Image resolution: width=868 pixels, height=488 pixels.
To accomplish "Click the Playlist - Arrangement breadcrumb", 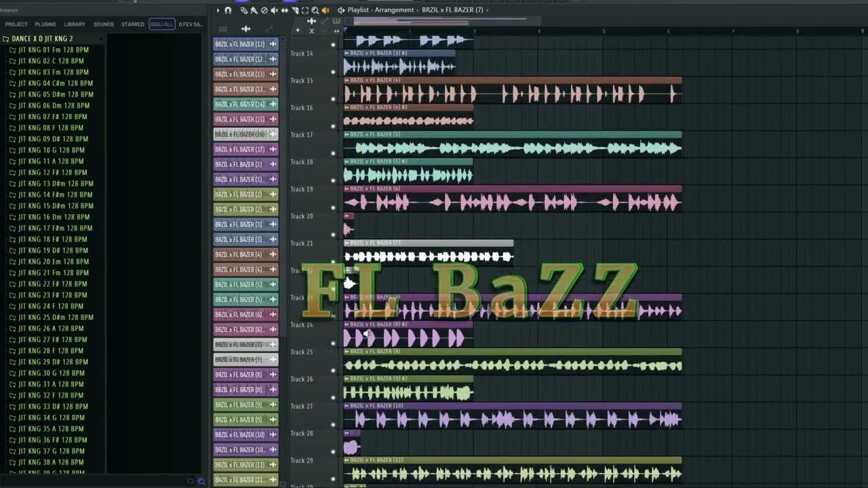I will (380, 10).
